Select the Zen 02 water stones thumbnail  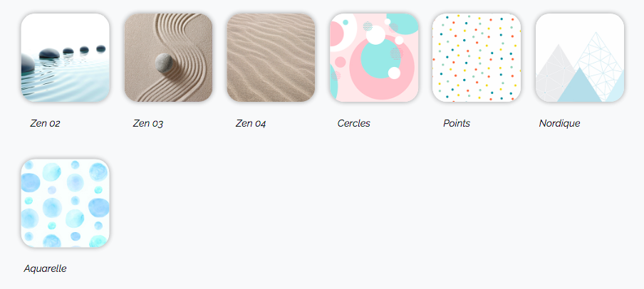point(66,58)
